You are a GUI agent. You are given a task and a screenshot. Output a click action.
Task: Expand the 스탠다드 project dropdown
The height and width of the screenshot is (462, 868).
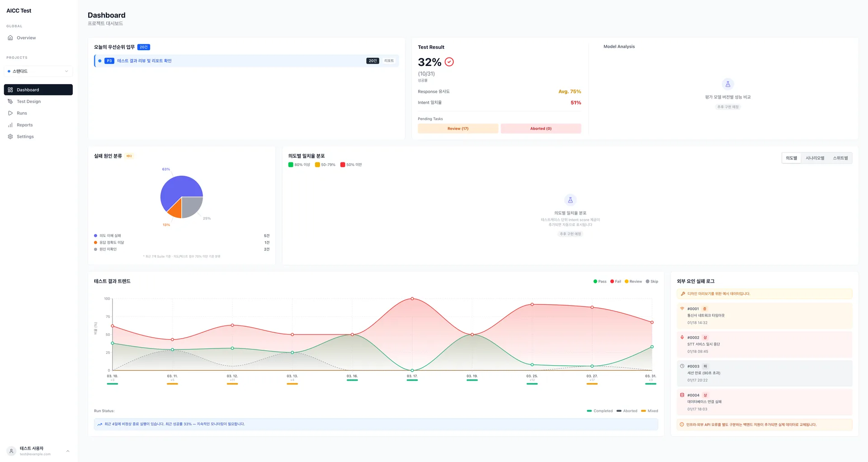pos(38,71)
